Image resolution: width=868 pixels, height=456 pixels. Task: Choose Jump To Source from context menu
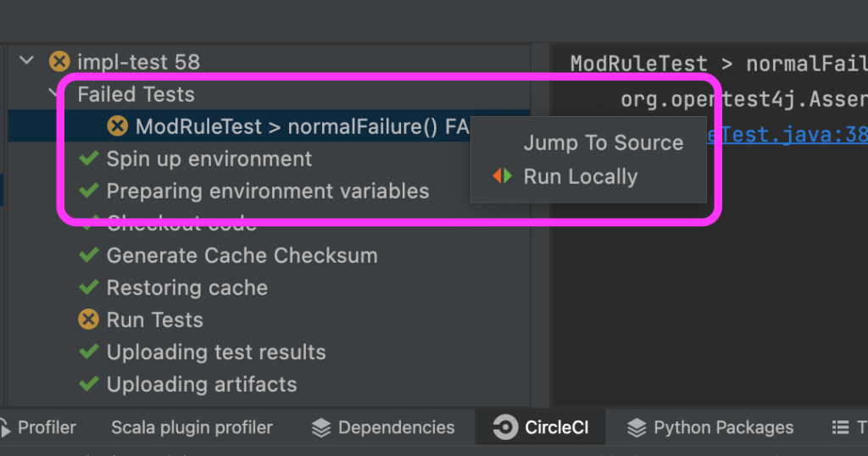[x=604, y=142]
